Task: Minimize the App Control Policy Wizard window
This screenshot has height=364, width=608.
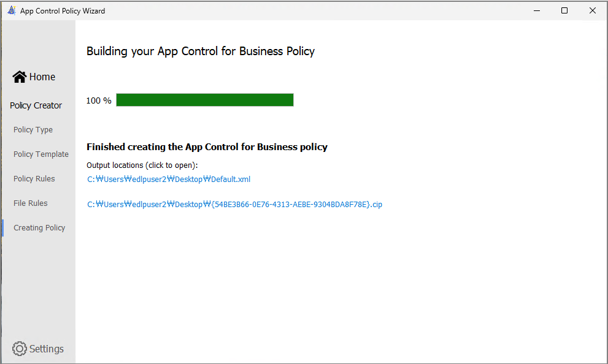Action: pyautogui.click(x=537, y=10)
